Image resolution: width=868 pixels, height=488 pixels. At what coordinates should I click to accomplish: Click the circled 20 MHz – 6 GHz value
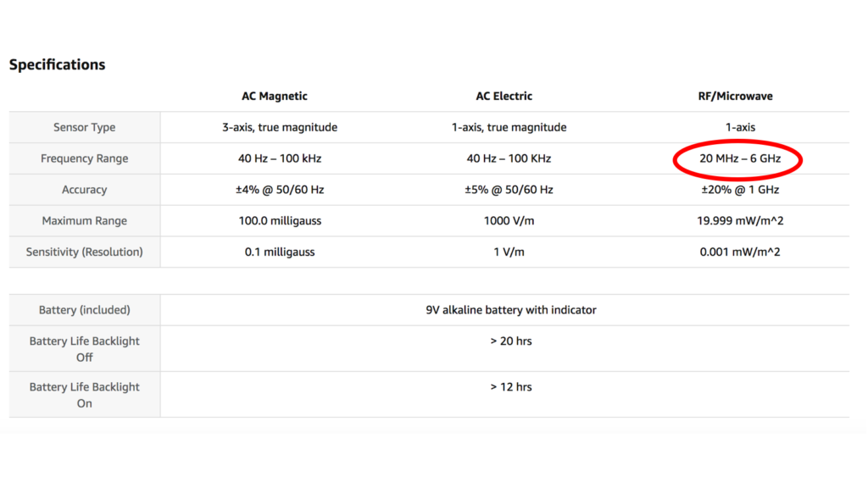point(740,158)
